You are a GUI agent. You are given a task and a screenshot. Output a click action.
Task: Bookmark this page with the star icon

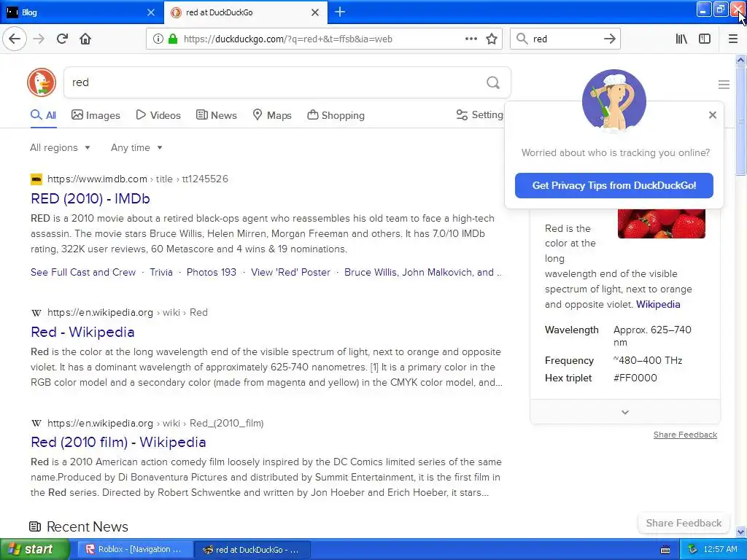tap(492, 39)
